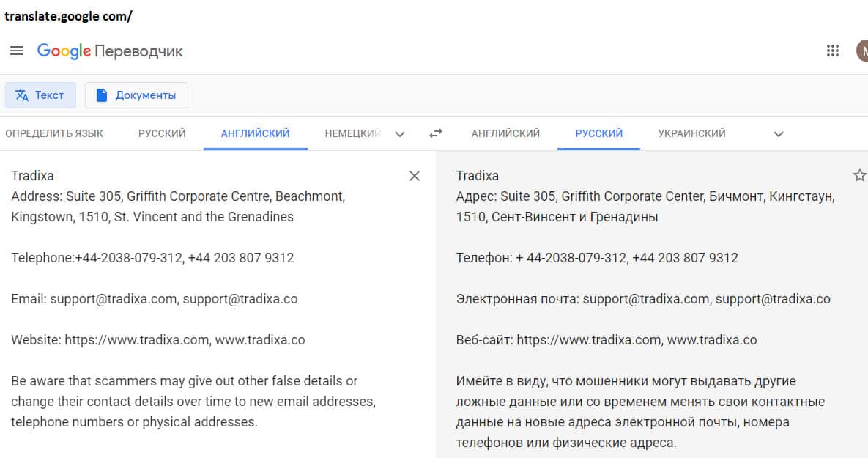
Task: Set target language to Русский
Action: click(x=598, y=133)
